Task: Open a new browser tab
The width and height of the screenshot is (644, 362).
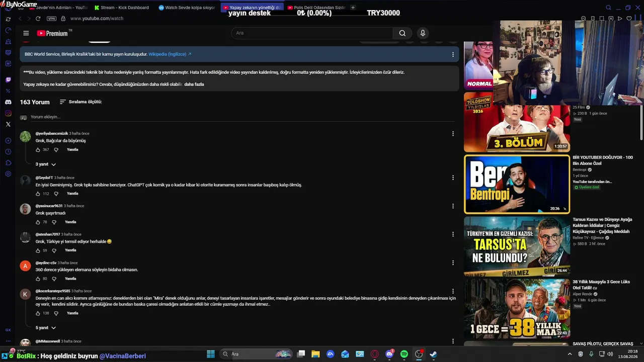Action: (353, 8)
